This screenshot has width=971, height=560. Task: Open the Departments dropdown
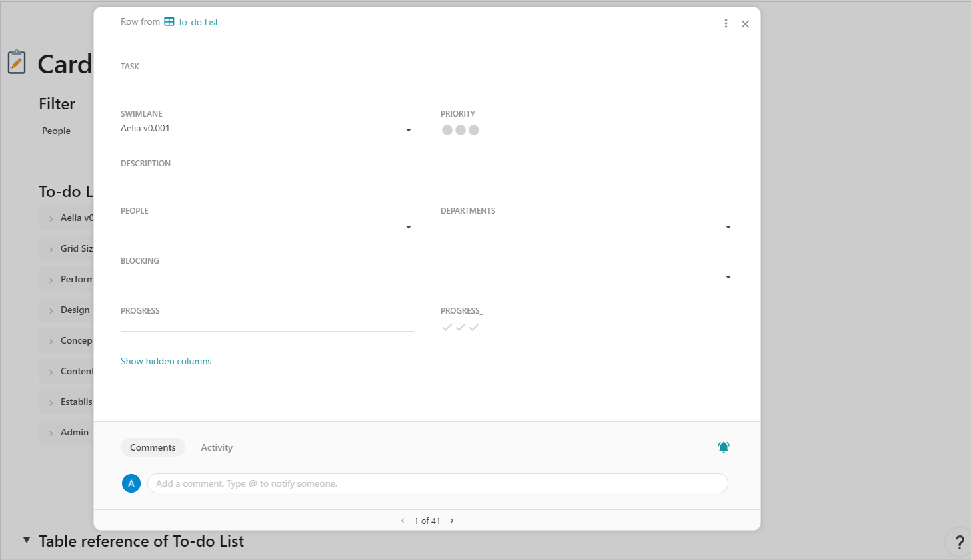(x=728, y=227)
